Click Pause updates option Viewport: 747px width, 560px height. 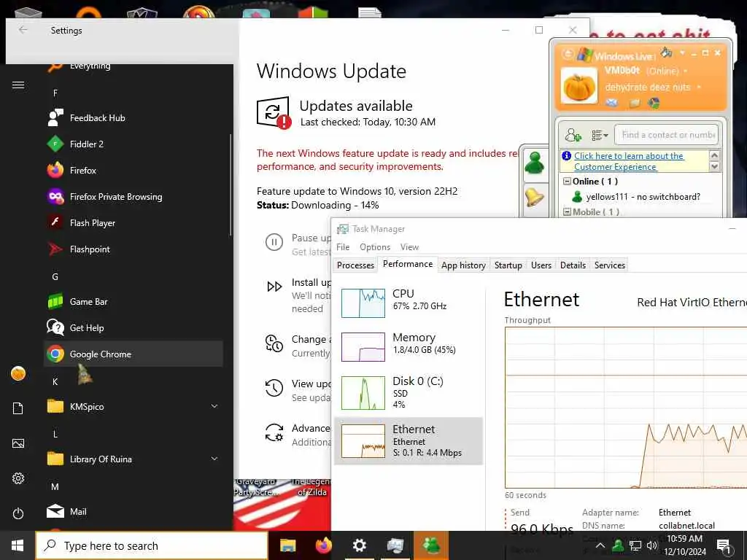point(298,244)
